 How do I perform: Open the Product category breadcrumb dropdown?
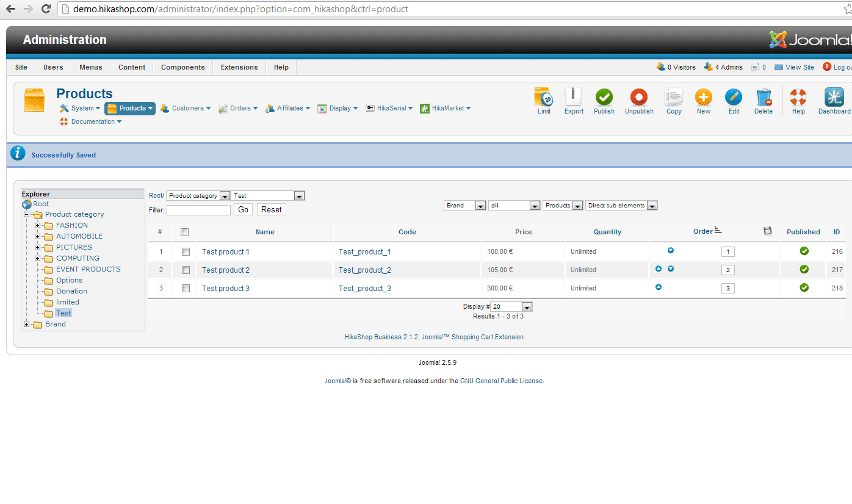tap(198, 196)
